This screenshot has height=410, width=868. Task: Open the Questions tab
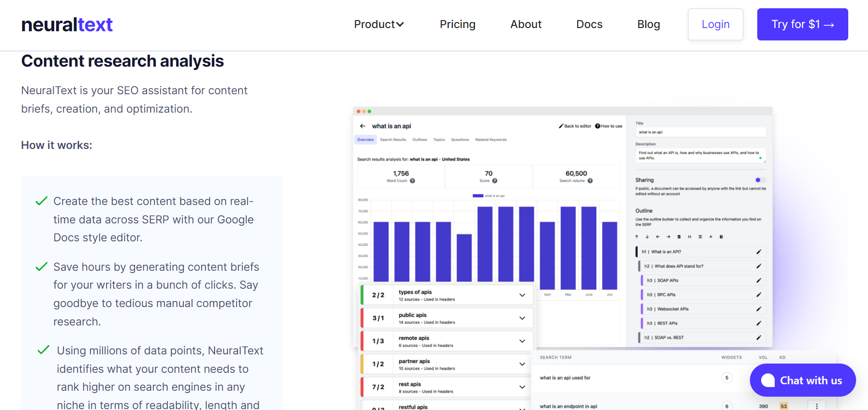pyautogui.click(x=460, y=140)
